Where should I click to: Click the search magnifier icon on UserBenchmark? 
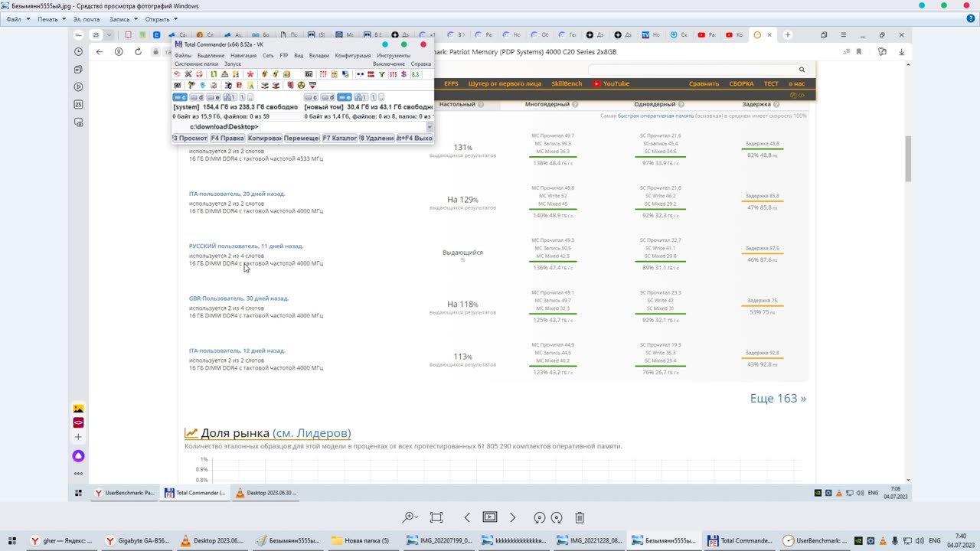(802, 70)
